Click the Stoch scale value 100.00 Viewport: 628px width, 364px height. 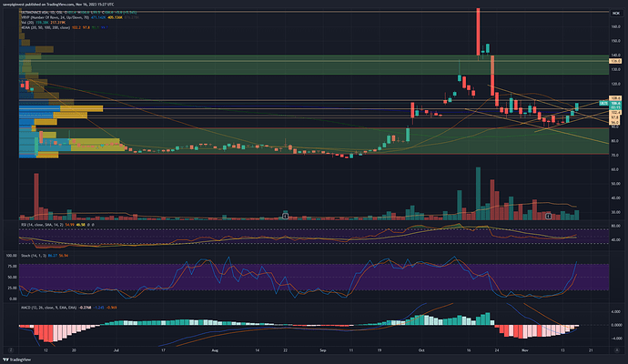click(x=12, y=256)
